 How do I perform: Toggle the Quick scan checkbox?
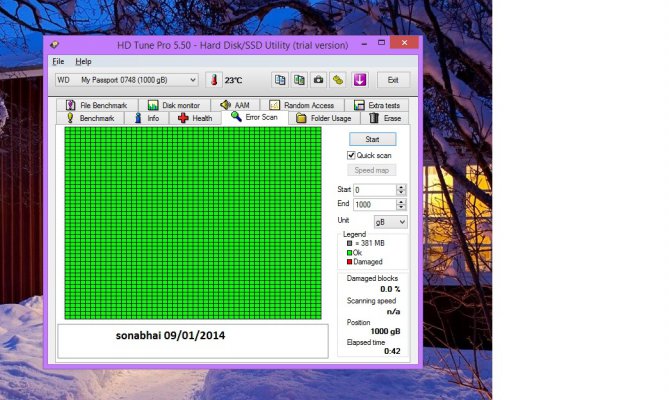(351, 155)
